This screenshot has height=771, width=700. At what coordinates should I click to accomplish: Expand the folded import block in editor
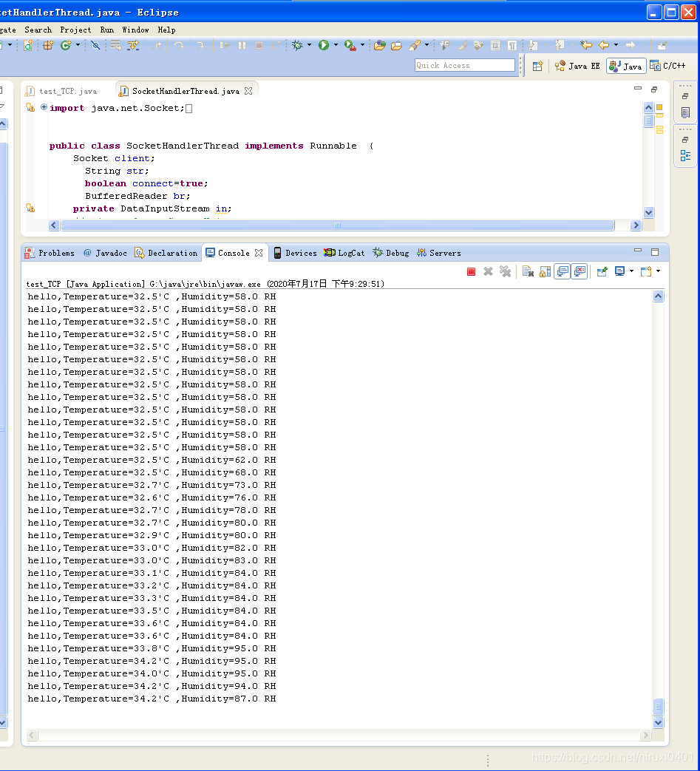[44, 107]
